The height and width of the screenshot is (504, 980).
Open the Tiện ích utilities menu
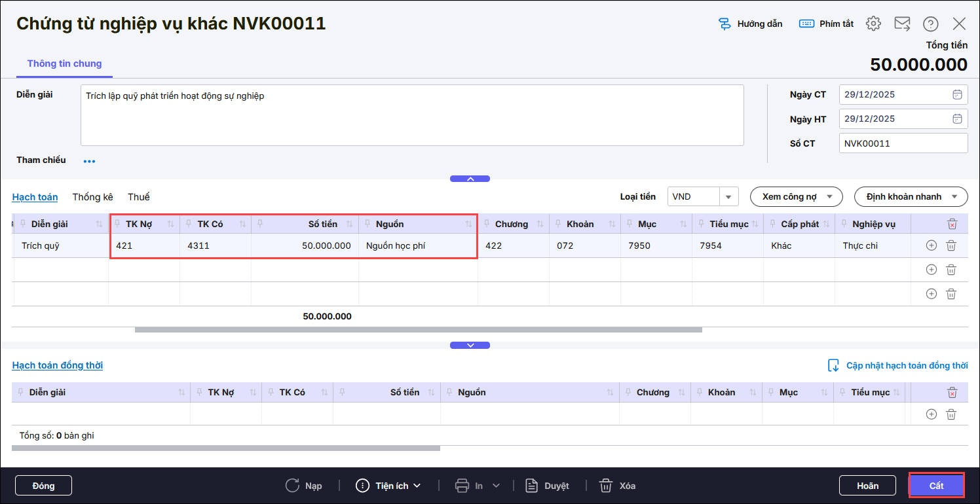tap(388, 486)
